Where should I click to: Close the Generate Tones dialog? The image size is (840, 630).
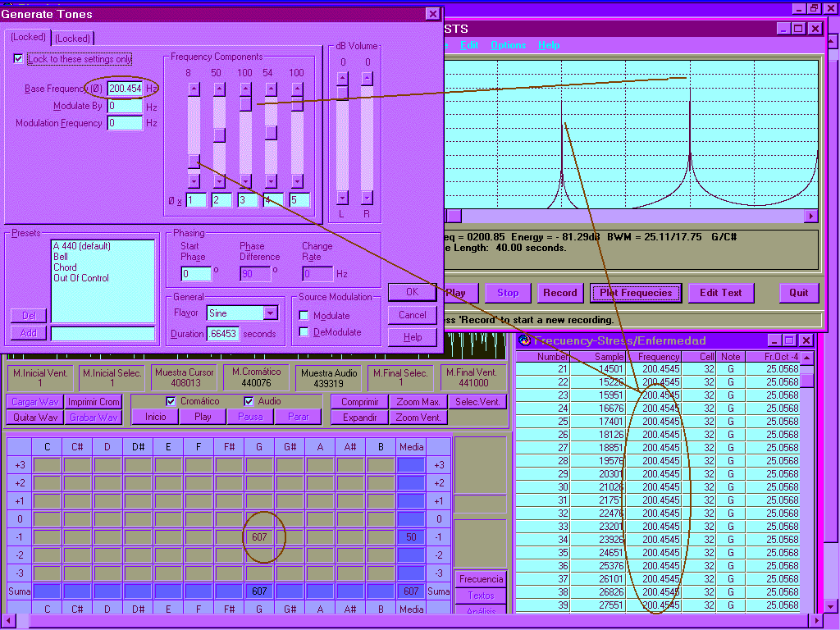pyautogui.click(x=432, y=14)
